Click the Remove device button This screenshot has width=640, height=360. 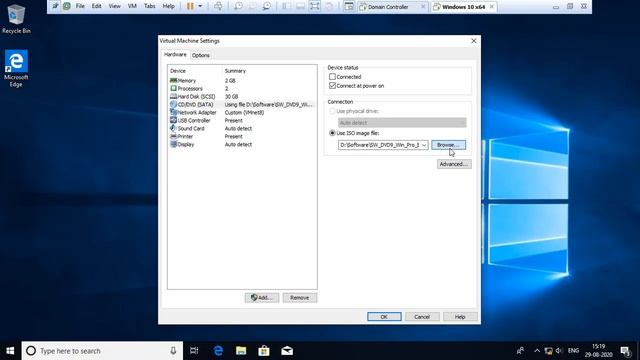coord(300,298)
